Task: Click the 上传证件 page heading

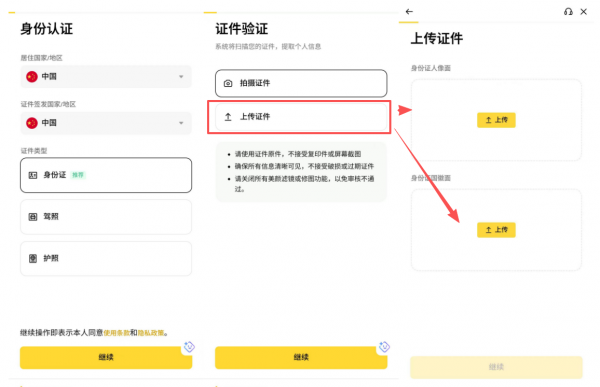Action: click(x=437, y=39)
